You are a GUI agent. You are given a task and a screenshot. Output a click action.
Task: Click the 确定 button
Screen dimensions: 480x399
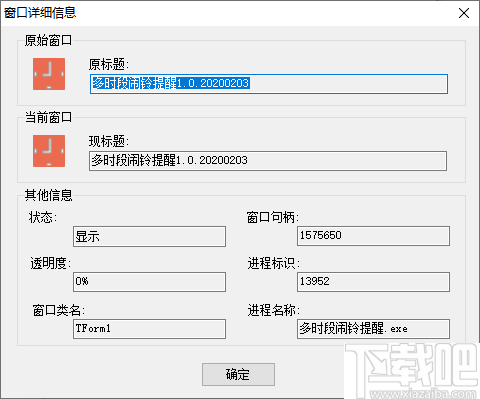tap(238, 374)
